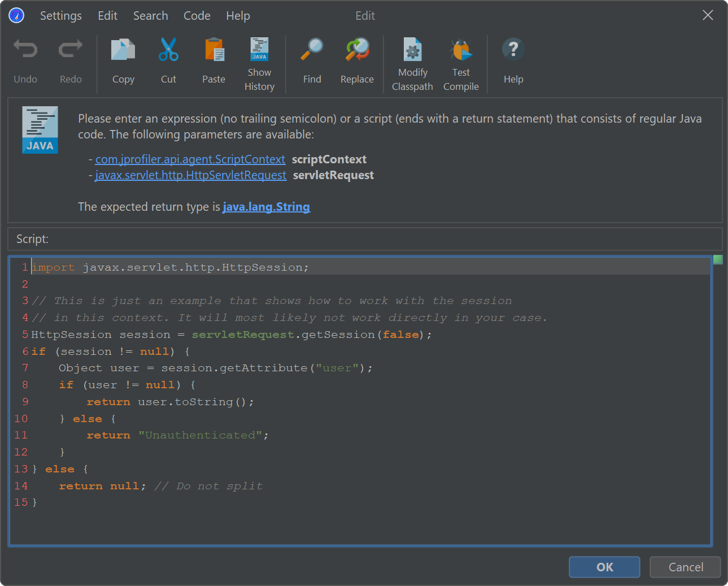Open Find with the magnifier icon
This screenshot has height=586, width=728.
click(312, 50)
